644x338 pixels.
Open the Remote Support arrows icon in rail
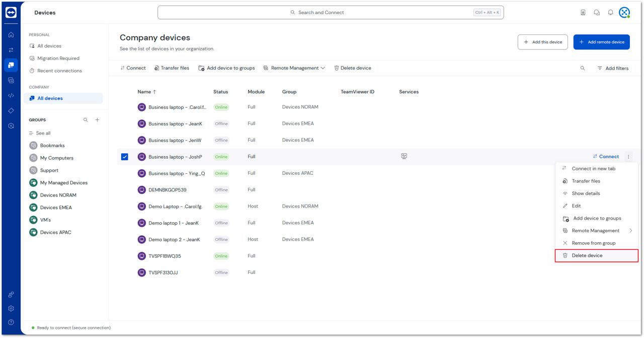[11, 50]
